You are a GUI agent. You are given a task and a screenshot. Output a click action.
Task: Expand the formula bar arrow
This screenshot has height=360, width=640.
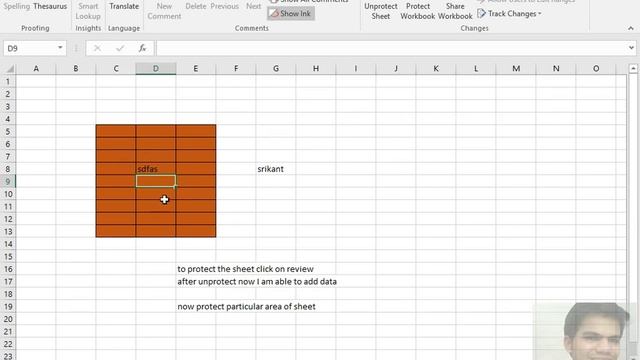coord(631,48)
